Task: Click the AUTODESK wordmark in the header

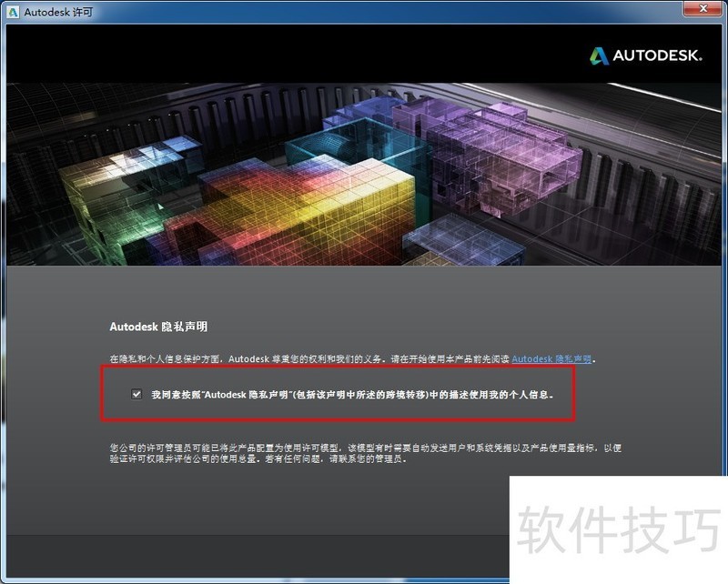Action: 657,55
